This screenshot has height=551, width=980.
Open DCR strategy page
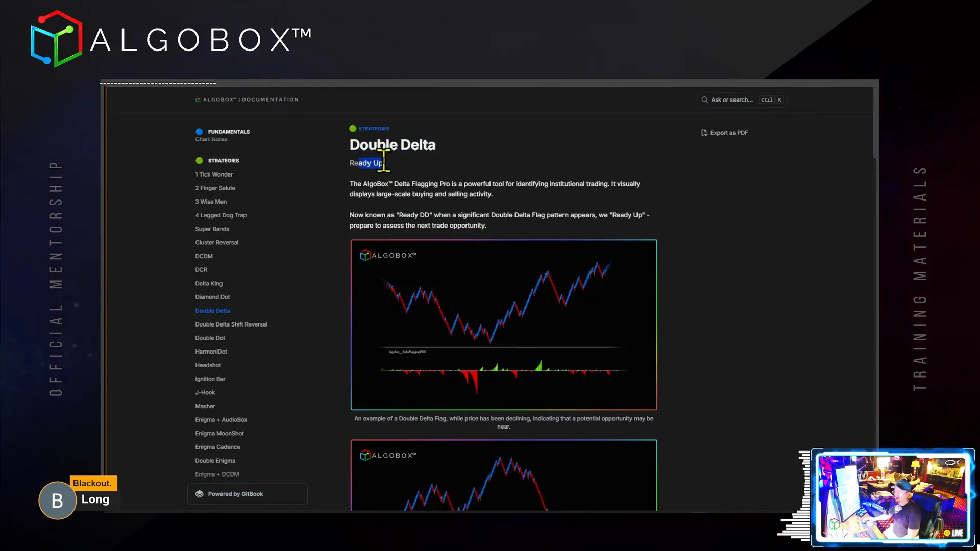click(201, 270)
